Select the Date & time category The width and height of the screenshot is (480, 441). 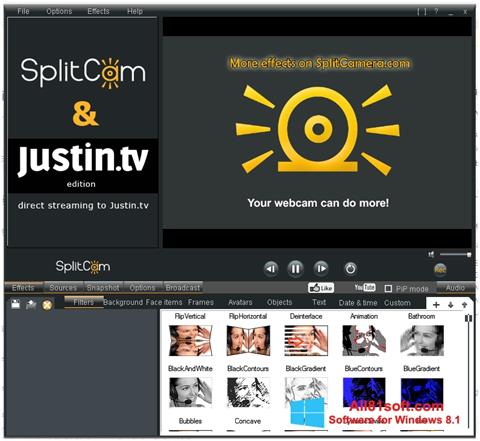[358, 303]
